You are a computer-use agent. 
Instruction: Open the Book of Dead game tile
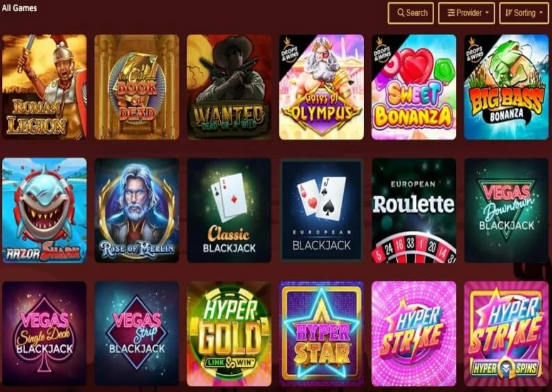(x=137, y=87)
